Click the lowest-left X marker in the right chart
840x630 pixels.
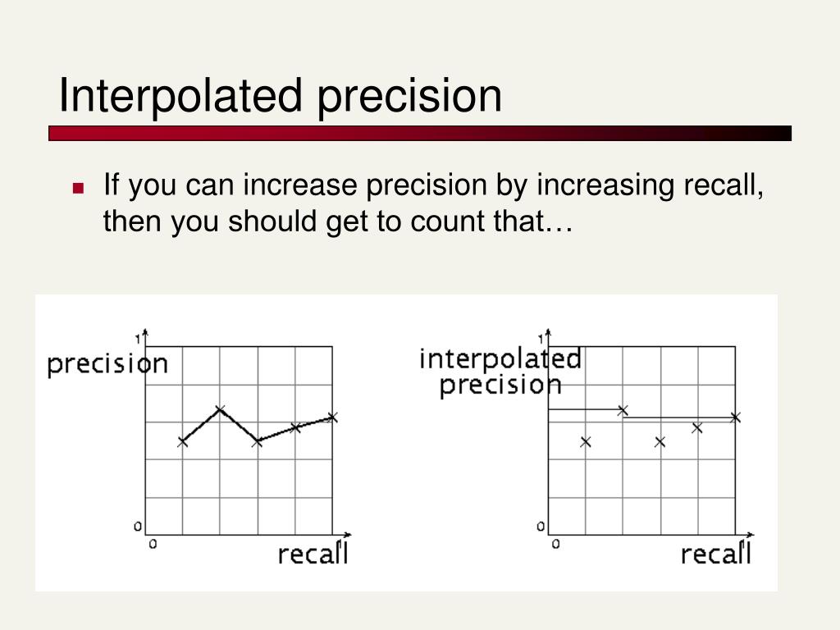point(586,442)
